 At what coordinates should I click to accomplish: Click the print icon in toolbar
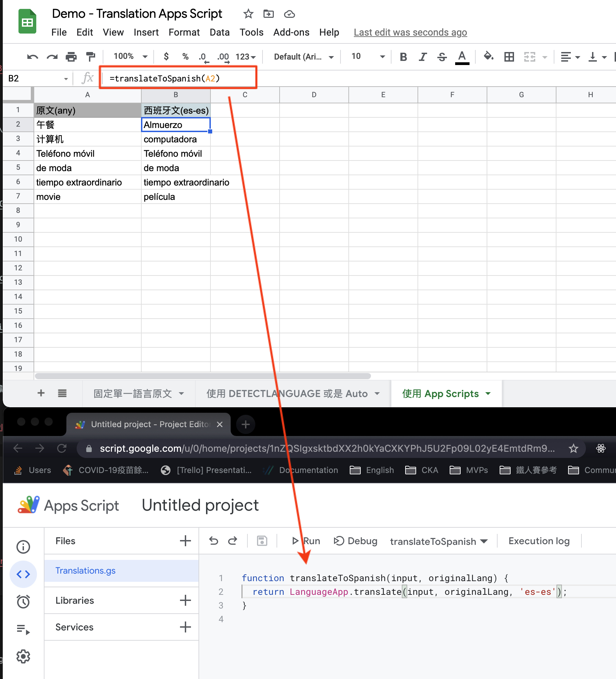71,56
